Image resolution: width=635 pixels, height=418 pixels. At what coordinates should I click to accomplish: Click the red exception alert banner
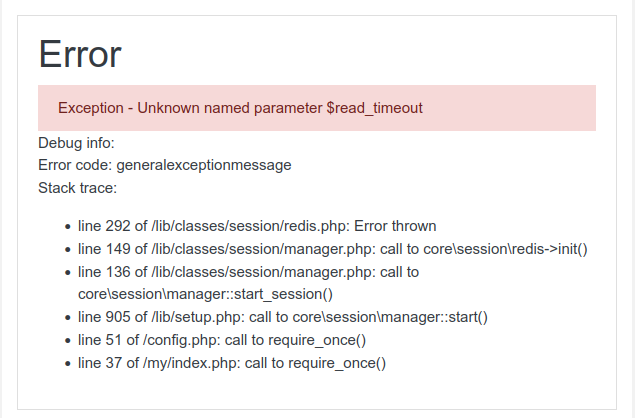(x=317, y=108)
